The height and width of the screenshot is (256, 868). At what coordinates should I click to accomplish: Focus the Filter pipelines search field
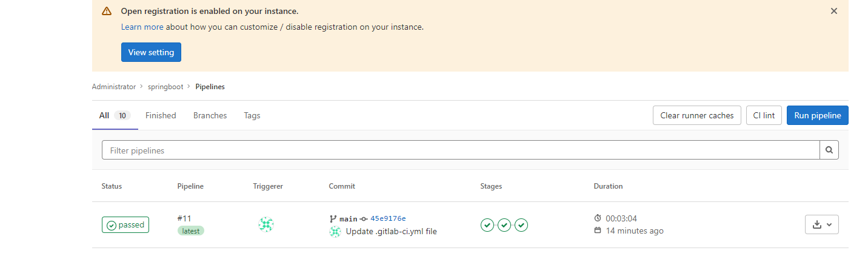(x=461, y=150)
